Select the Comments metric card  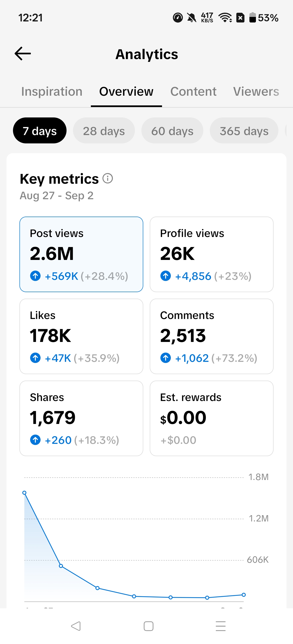coord(212,336)
